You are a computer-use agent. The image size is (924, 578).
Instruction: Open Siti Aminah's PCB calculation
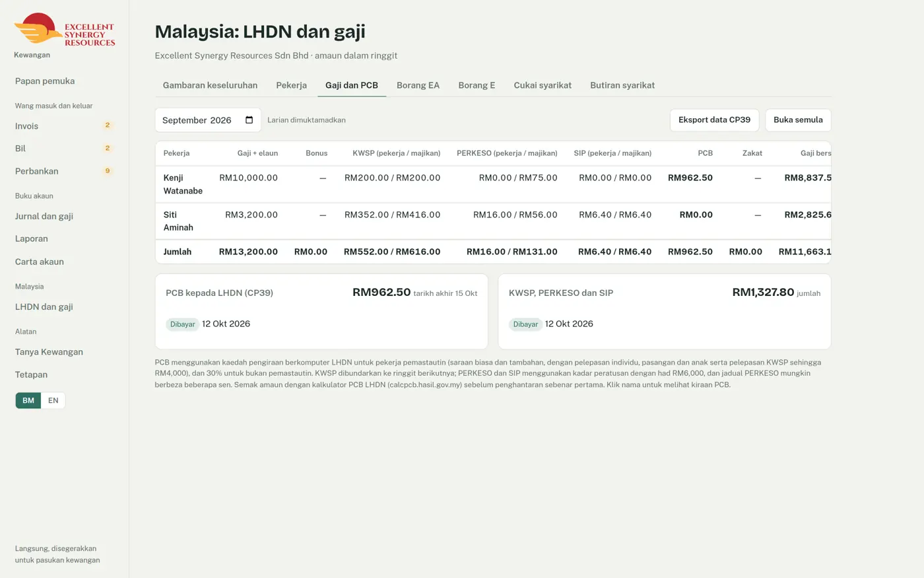click(178, 221)
